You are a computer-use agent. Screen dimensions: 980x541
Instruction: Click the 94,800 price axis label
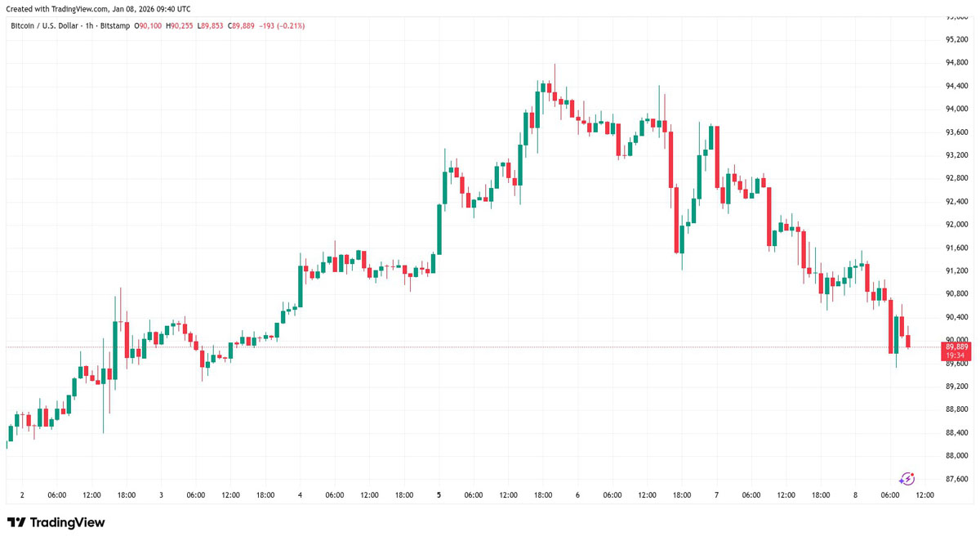956,63
